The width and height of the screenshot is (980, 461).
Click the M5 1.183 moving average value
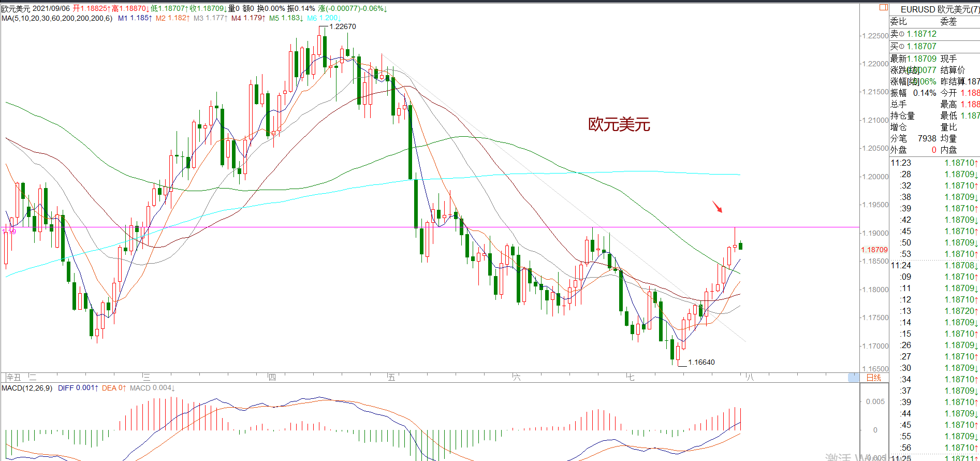[286, 18]
